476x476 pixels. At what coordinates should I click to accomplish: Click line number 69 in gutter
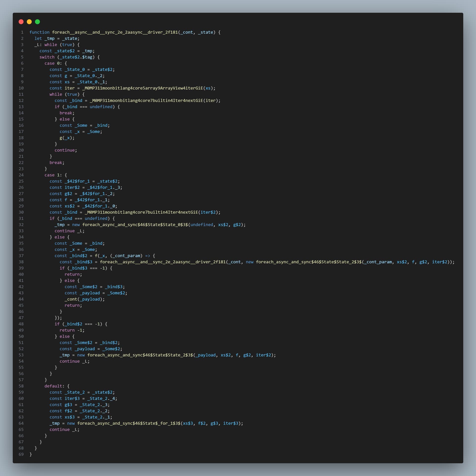(21, 454)
